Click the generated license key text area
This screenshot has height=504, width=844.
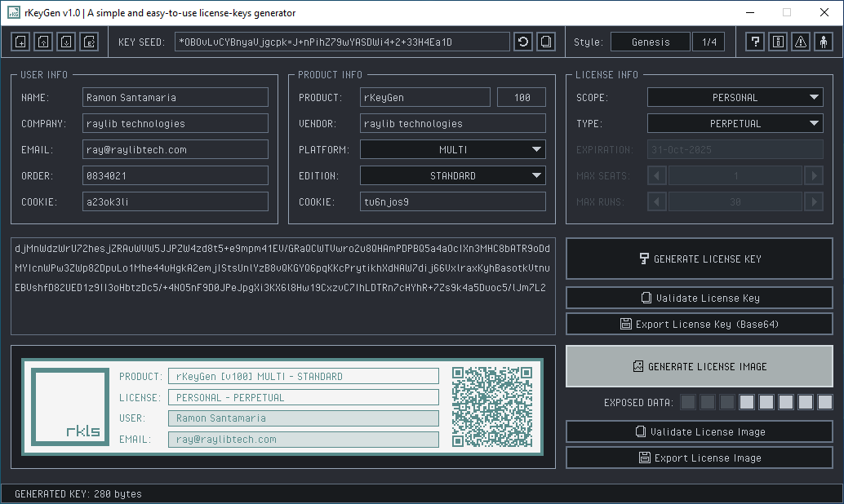click(283, 286)
